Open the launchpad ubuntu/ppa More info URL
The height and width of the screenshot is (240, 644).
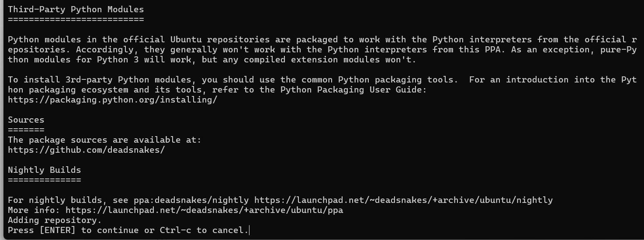click(204, 210)
